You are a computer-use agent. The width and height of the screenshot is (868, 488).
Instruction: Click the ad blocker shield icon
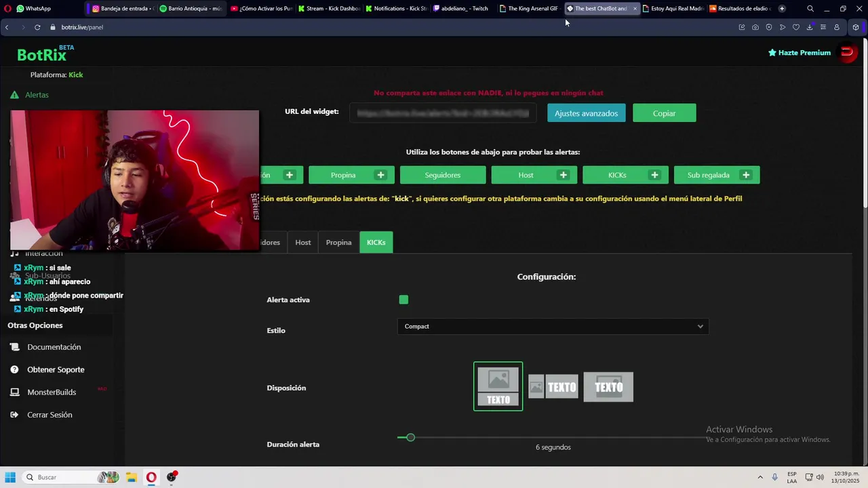pyautogui.click(x=769, y=27)
